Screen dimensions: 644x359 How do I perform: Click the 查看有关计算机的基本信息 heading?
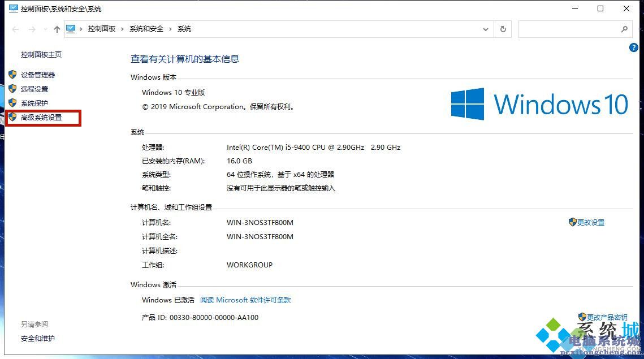tap(185, 59)
